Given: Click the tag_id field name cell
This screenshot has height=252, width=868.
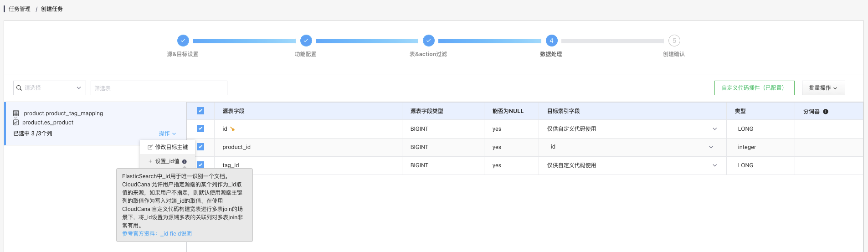Looking at the screenshot, I should tap(231, 165).
